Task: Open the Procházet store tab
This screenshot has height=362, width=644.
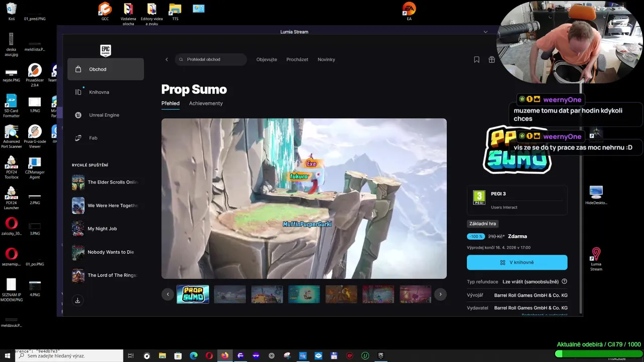Action: pos(297,59)
